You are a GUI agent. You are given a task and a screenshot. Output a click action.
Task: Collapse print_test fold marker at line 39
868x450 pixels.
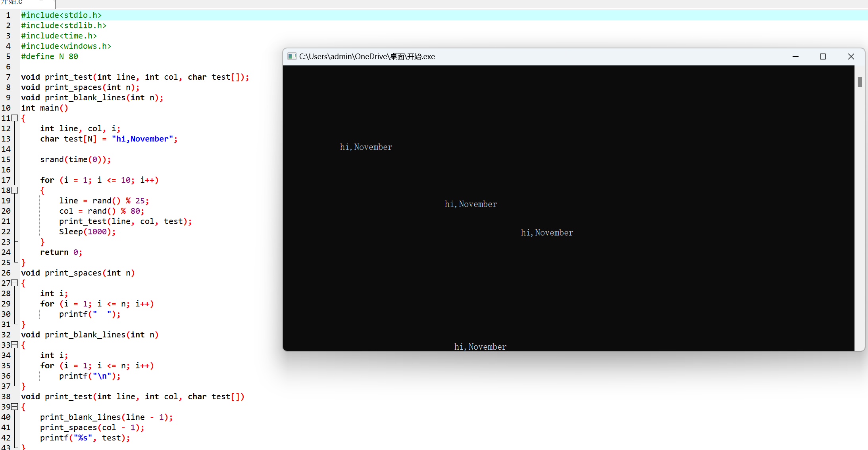coord(15,406)
